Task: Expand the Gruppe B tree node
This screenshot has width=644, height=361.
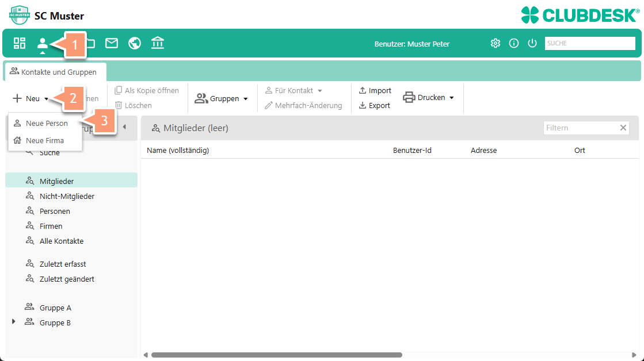Action: [x=14, y=321]
